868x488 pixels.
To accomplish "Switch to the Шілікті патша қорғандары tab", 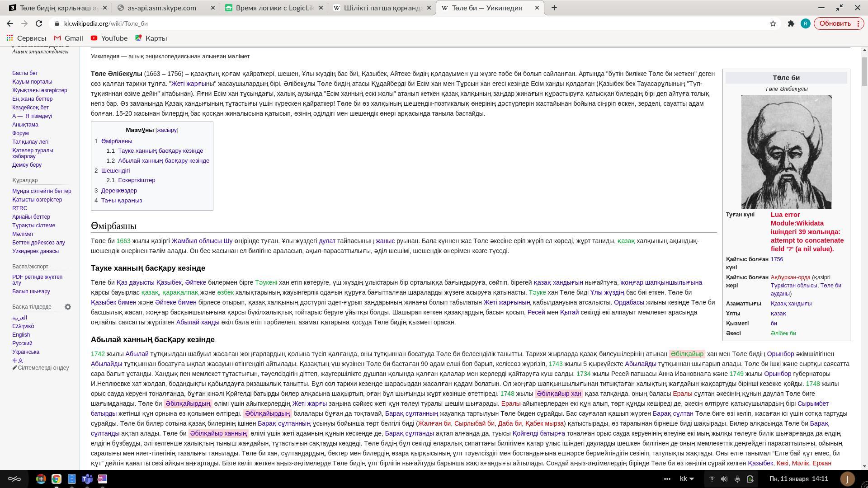I will pyautogui.click(x=382, y=8).
